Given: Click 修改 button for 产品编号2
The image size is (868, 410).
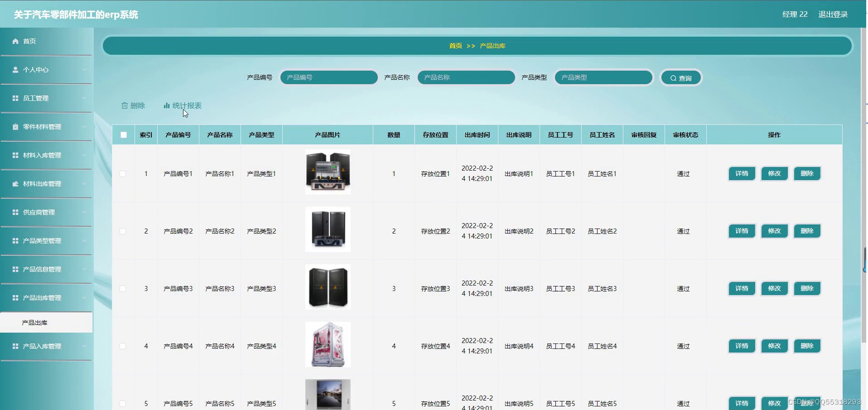Looking at the screenshot, I should pyautogui.click(x=774, y=231).
